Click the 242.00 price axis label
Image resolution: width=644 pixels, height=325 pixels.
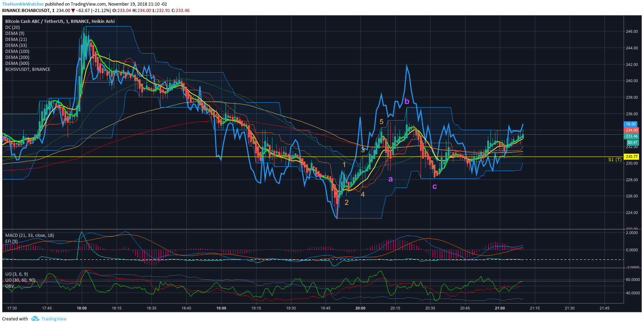(x=632, y=65)
